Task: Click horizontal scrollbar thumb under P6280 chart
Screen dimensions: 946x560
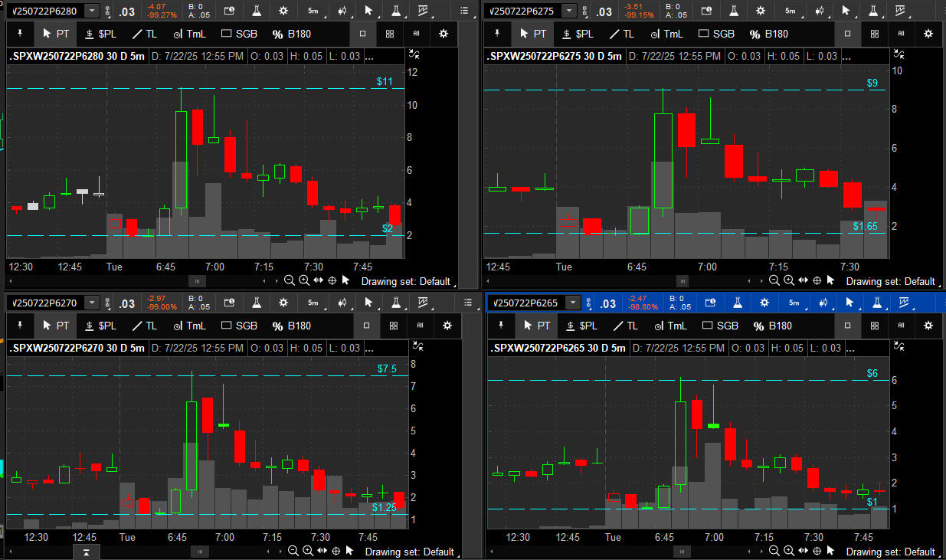Action: 193,281
